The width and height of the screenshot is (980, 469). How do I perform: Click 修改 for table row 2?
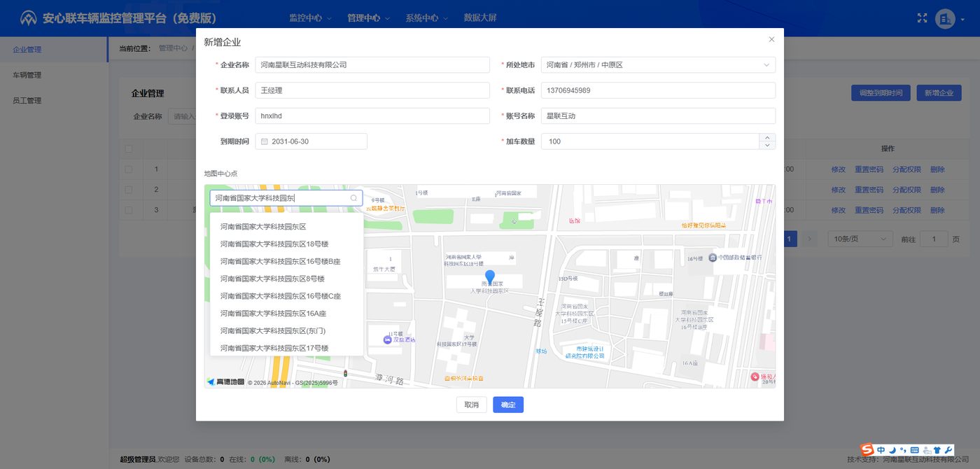(x=839, y=190)
